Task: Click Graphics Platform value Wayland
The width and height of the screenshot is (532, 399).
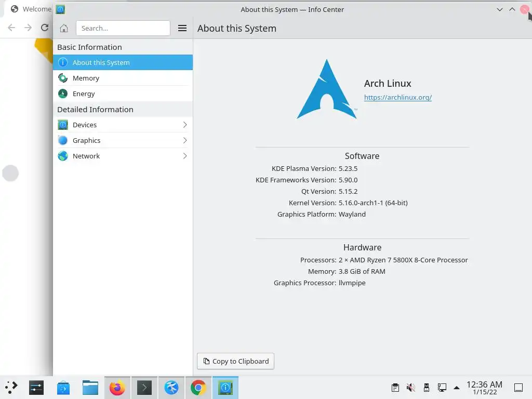Action: point(352,215)
